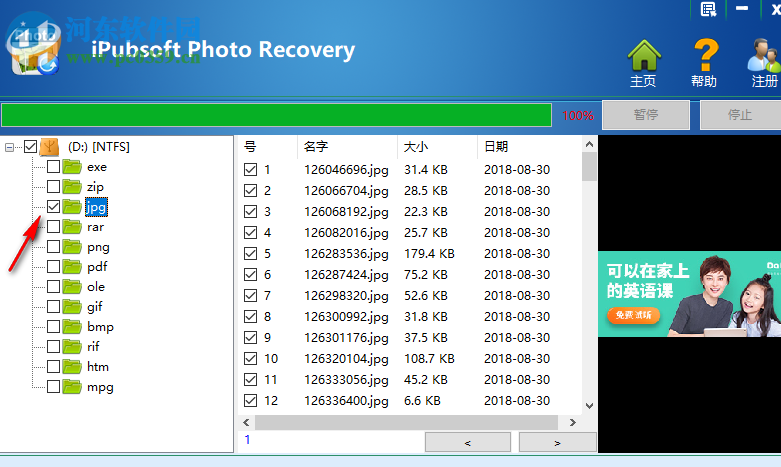Viewport: 781px width, 467px height.
Task: Click the 免费试听 button in the ad
Action: (634, 315)
